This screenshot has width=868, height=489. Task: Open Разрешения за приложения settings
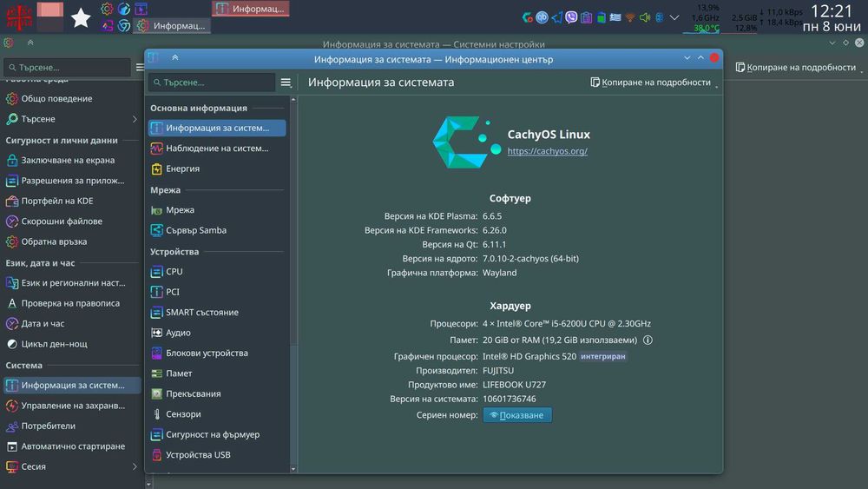(x=72, y=181)
